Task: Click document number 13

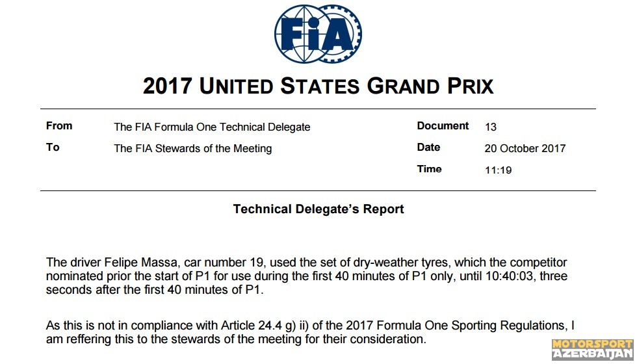Action: (x=491, y=127)
